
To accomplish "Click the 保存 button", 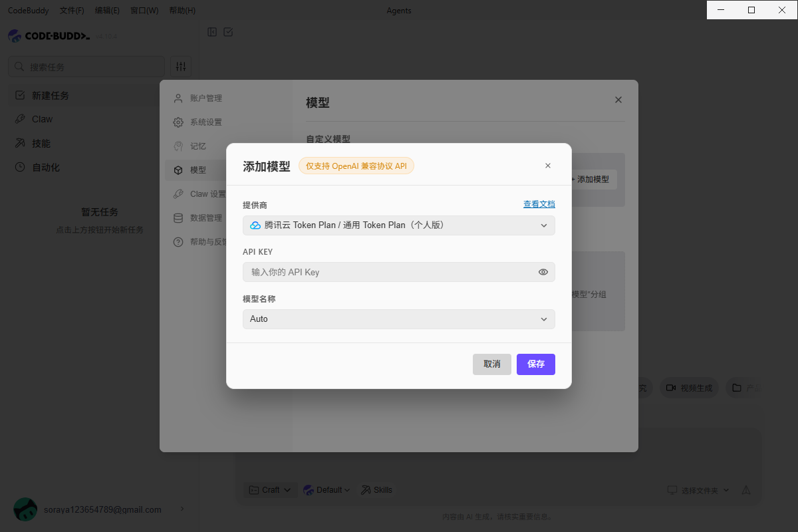I will tap(536, 364).
